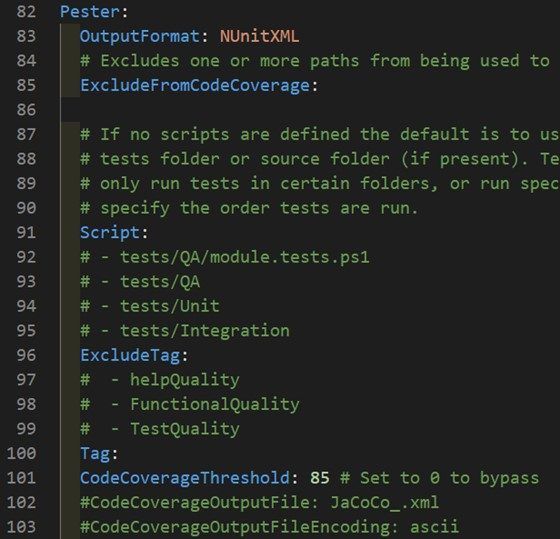Place cursor on the Pester key

tap(90, 12)
